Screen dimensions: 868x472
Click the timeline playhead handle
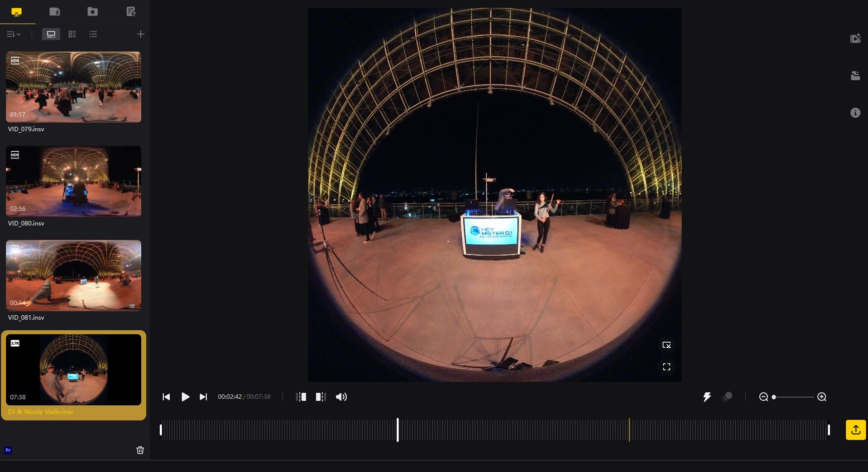(x=398, y=430)
